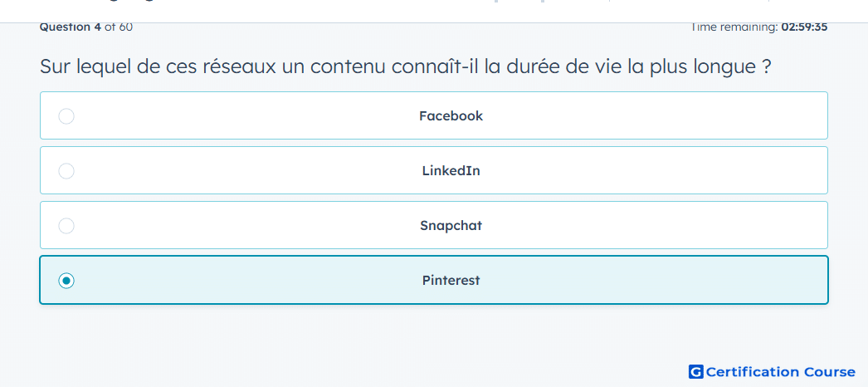Click the blue G logo icon
This screenshot has width=868, height=387.
[x=696, y=372]
